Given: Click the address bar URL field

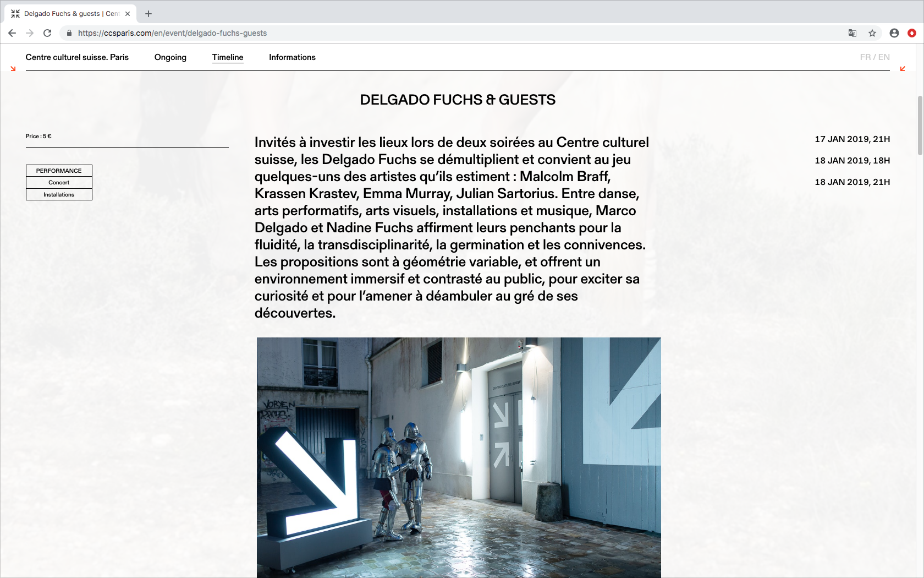Looking at the screenshot, I should click(440, 33).
